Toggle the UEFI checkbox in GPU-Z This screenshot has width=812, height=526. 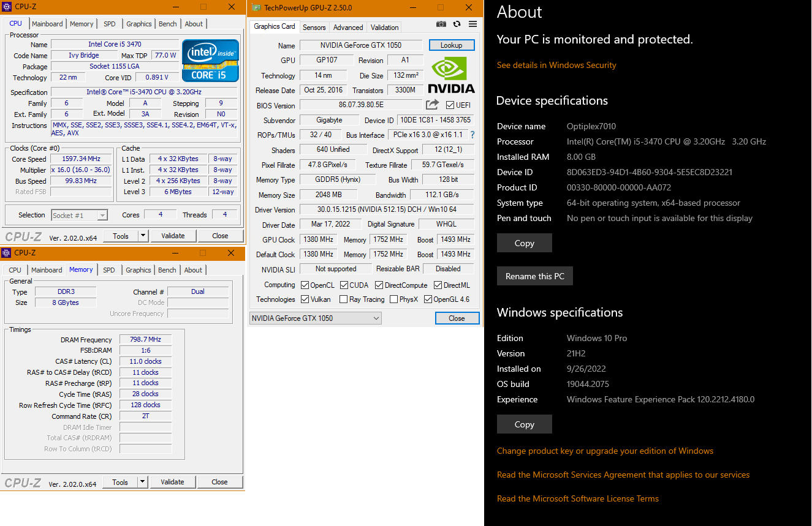point(450,105)
